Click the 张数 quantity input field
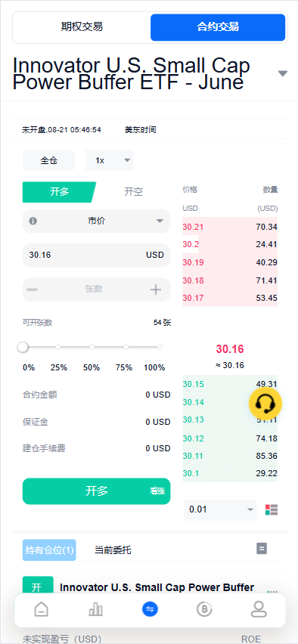Viewport: 298px width, 644px height. [x=94, y=289]
